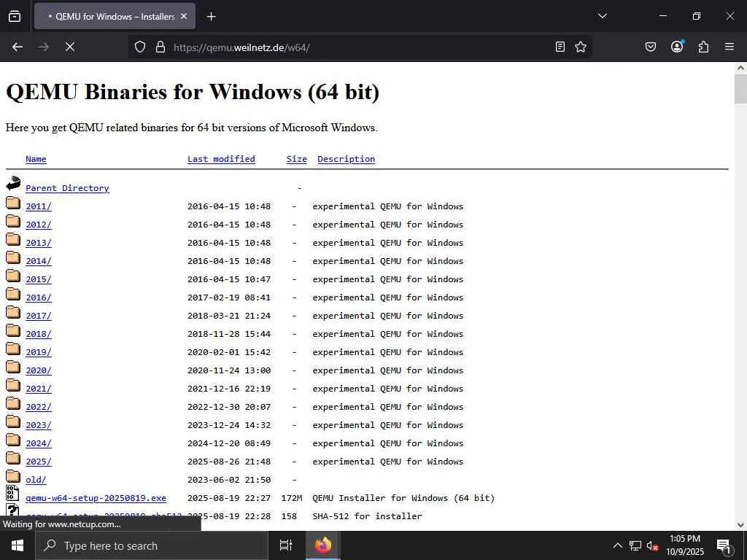The width and height of the screenshot is (747, 560).
Task: Open Firefox account icon
Action: point(677,47)
